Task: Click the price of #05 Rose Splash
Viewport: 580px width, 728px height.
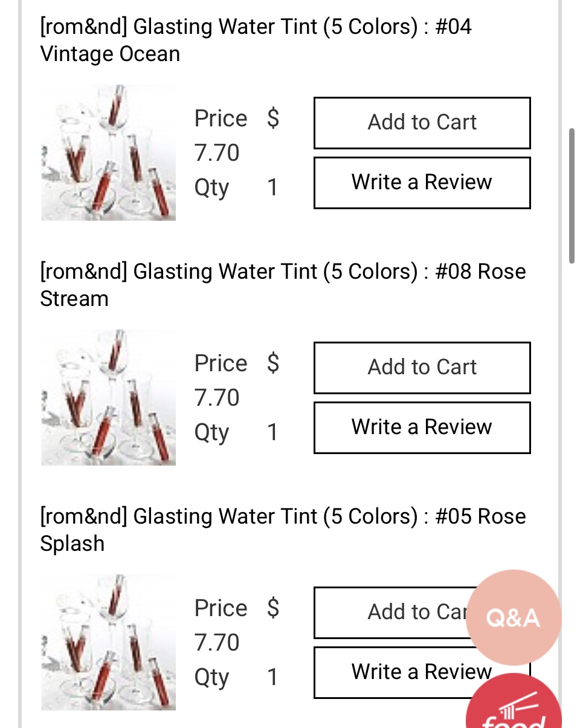Action: pyautogui.click(x=217, y=642)
